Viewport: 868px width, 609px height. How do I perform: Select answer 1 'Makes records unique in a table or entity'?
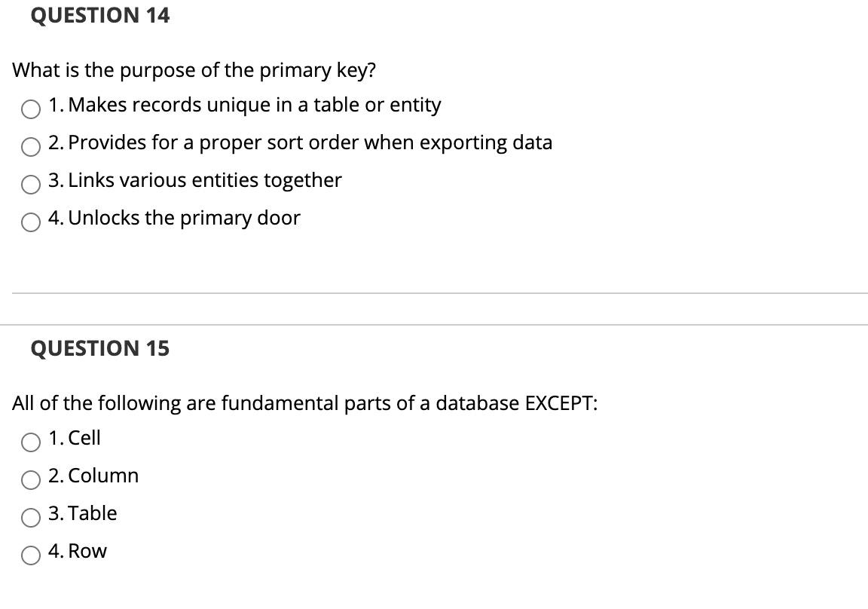(30, 109)
